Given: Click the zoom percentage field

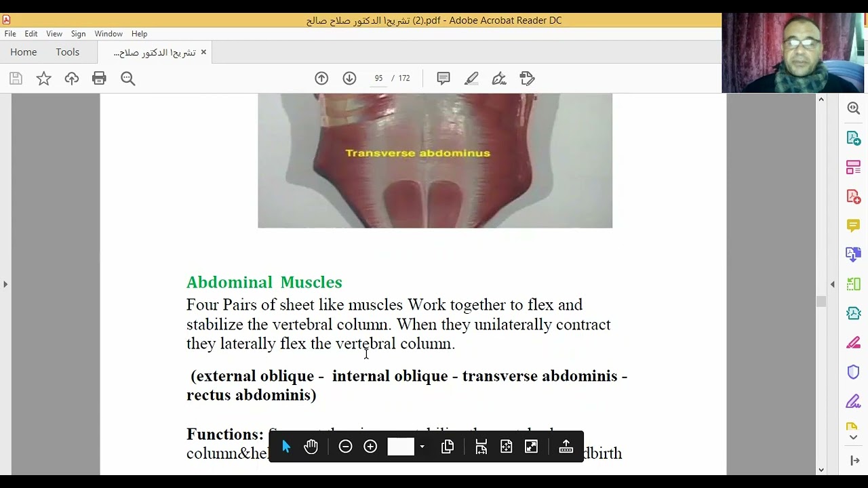Looking at the screenshot, I should coord(401,447).
